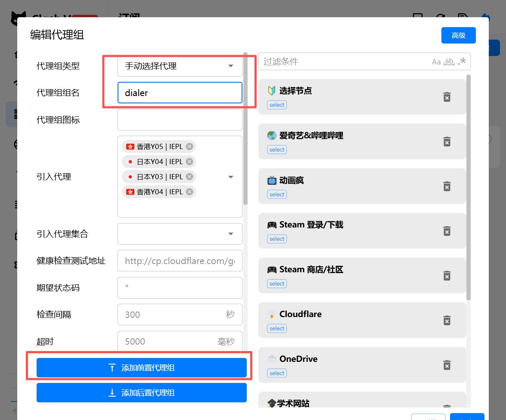Click the 代理组图标 input field
The height and width of the screenshot is (420, 506).
180,120
